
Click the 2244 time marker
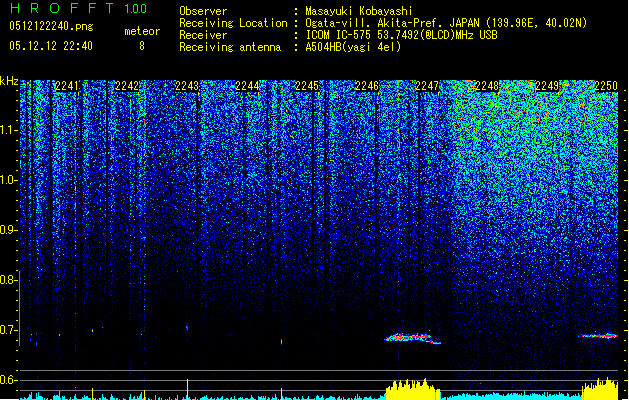point(247,86)
